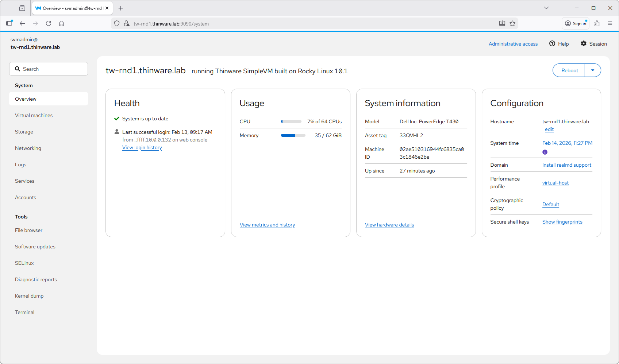Expand the Reboot dropdown arrow
The width and height of the screenshot is (619, 364).
593,70
